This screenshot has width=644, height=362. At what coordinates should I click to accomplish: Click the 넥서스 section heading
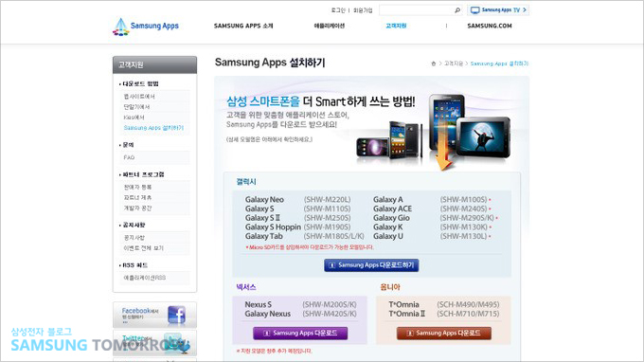246,287
